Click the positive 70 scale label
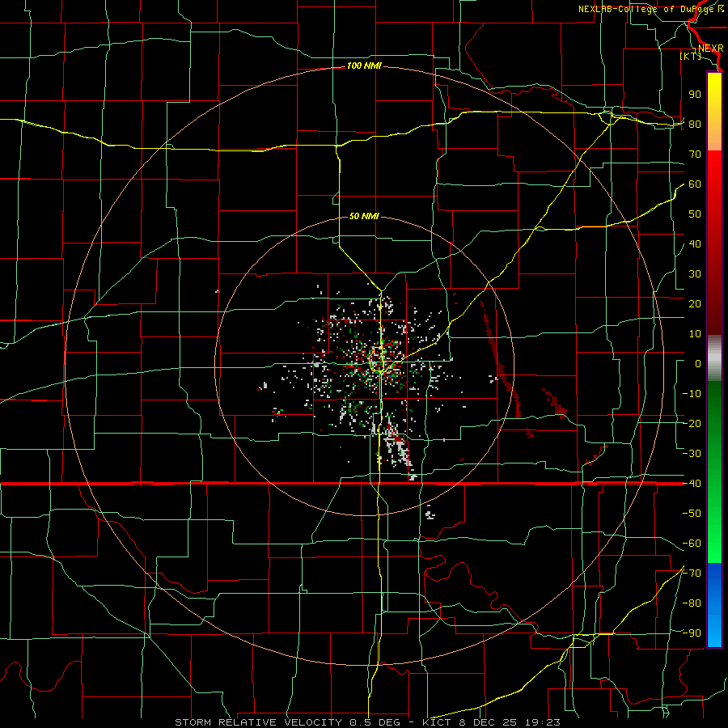This screenshot has width=728, height=728. point(695,154)
